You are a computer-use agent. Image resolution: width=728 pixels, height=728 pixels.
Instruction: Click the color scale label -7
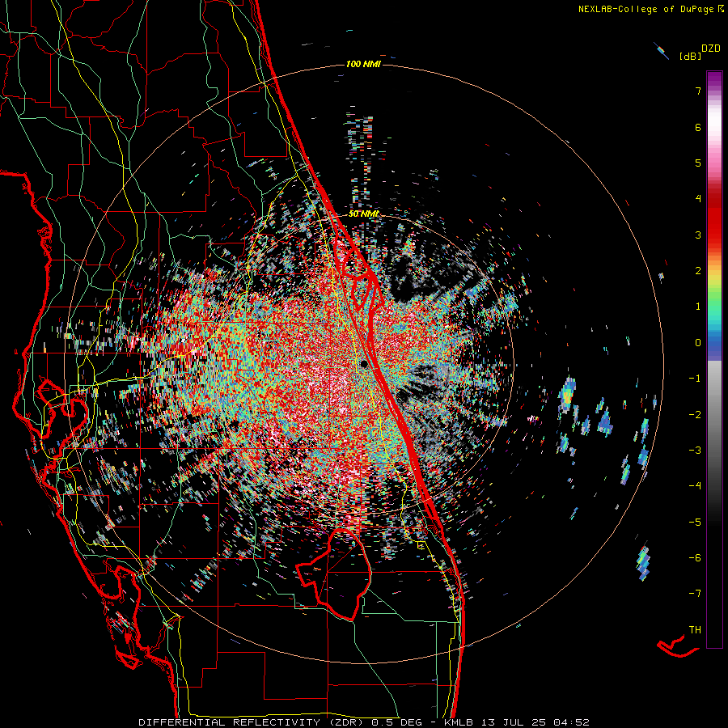(695, 594)
